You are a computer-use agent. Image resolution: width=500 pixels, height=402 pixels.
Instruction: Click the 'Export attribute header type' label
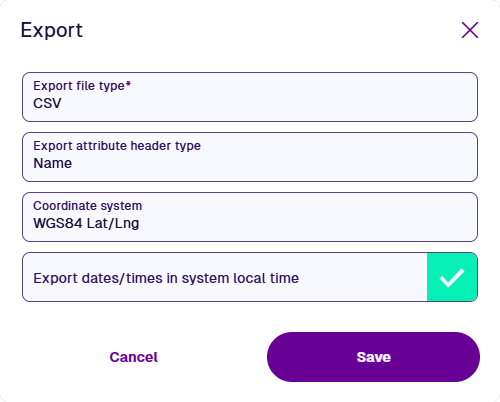[117, 146]
